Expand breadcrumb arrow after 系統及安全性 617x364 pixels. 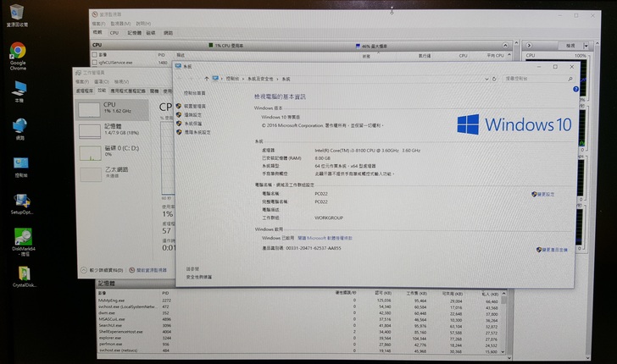277,79
